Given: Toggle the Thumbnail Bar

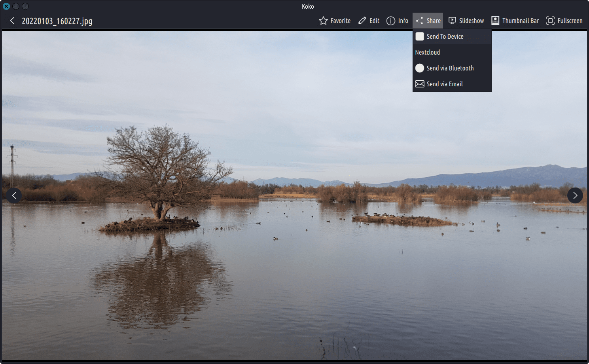Looking at the screenshot, I should [x=515, y=21].
